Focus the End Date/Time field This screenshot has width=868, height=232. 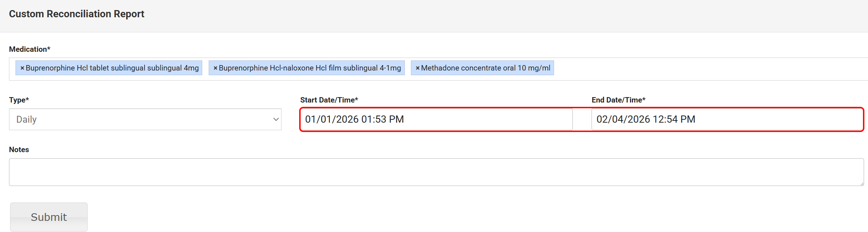coord(726,119)
